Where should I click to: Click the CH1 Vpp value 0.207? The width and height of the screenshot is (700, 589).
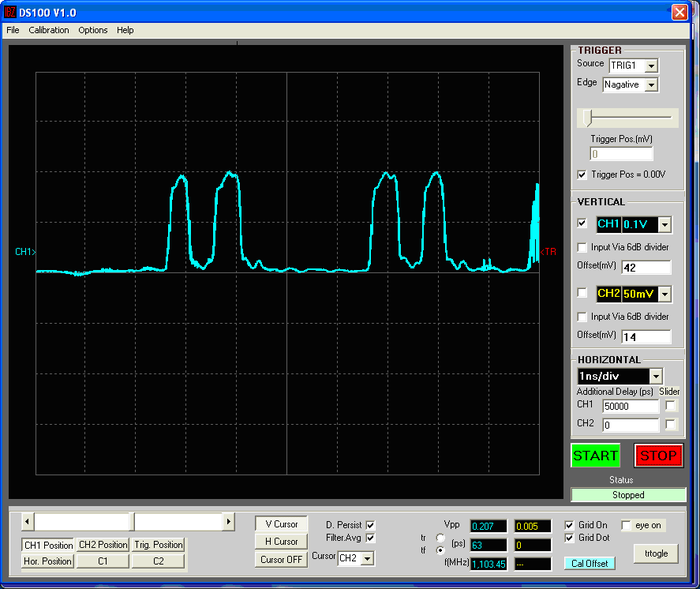pyautogui.click(x=488, y=526)
